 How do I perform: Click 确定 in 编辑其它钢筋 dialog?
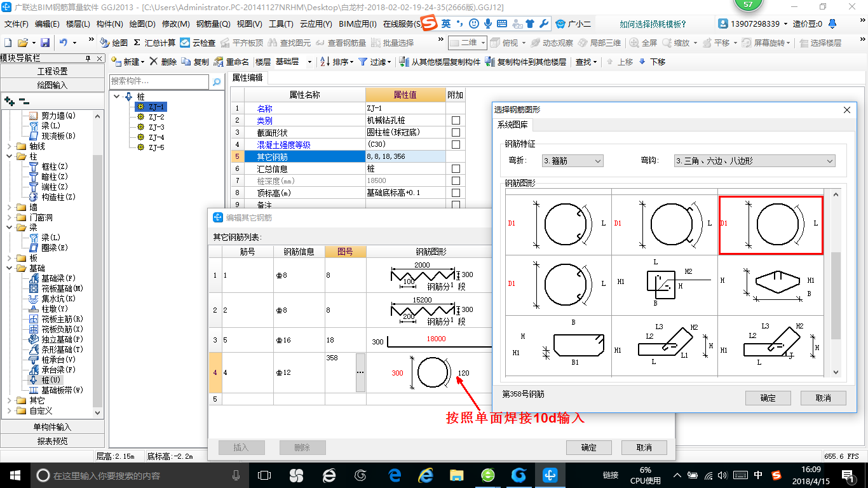pyautogui.click(x=588, y=447)
